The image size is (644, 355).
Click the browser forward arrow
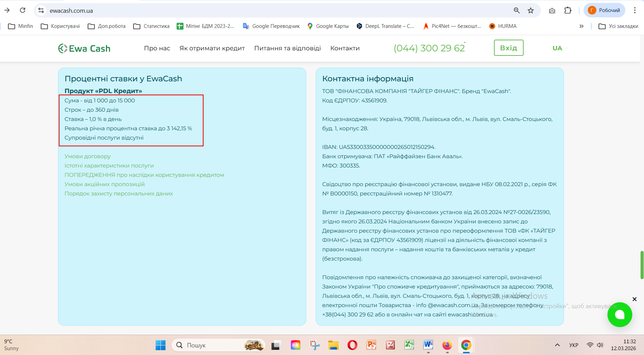point(7,10)
